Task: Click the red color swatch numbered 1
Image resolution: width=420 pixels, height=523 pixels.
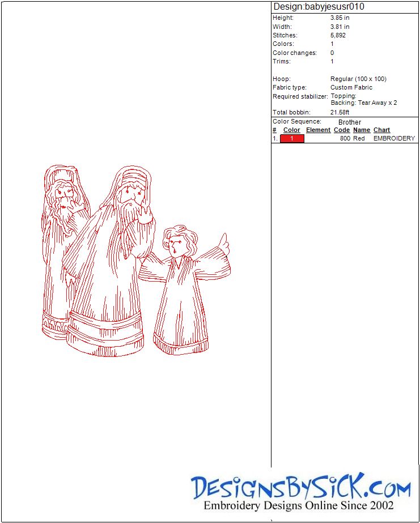Action: [x=292, y=138]
